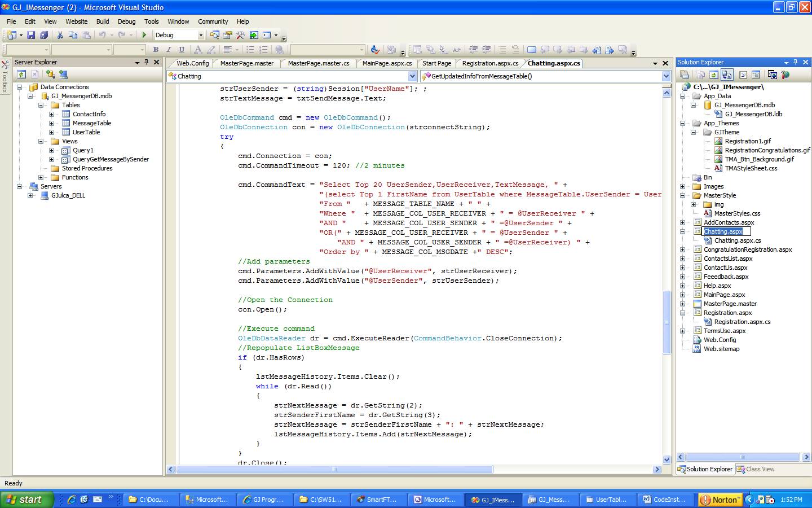Click Refresh icon in Solution Explorer toolbar

tap(713, 74)
